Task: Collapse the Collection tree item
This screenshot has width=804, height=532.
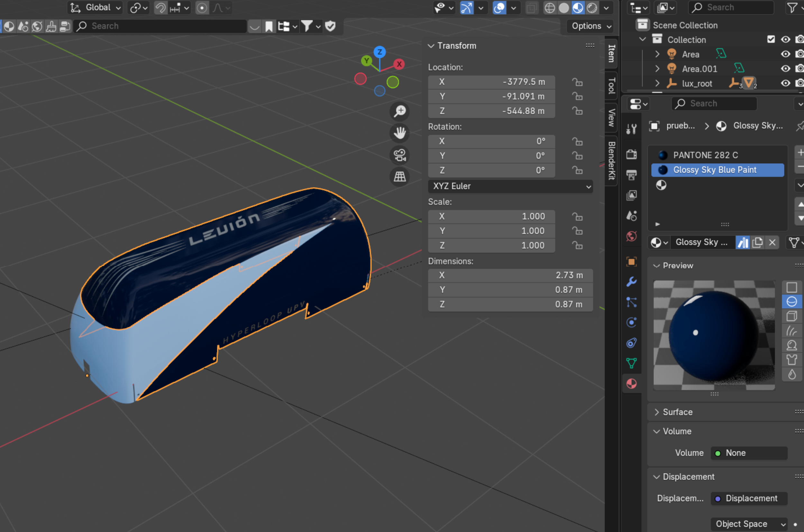Action: tap(643, 39)
